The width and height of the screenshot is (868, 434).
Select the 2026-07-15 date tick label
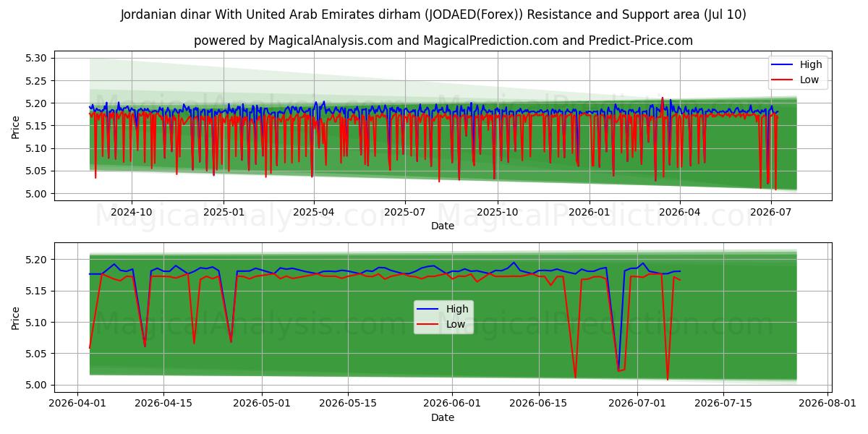tap(723, 402)
